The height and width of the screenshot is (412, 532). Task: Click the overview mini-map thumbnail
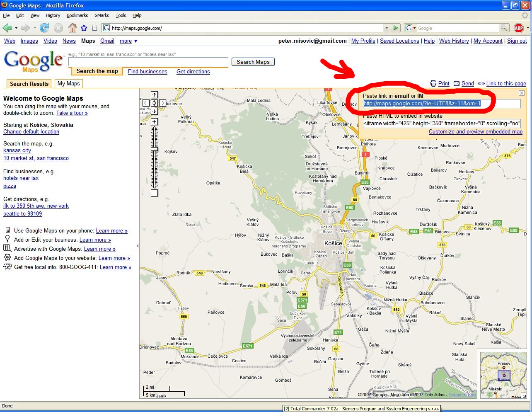[503, 375]
